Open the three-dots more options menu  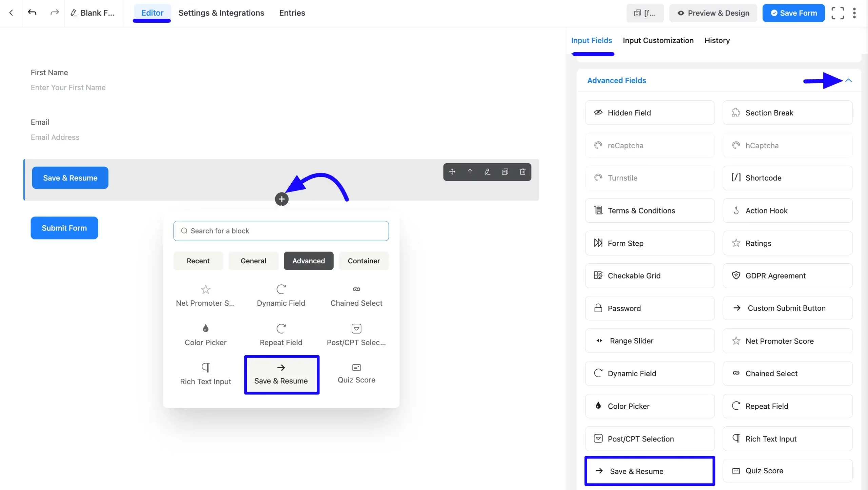(x=854, y=13)
